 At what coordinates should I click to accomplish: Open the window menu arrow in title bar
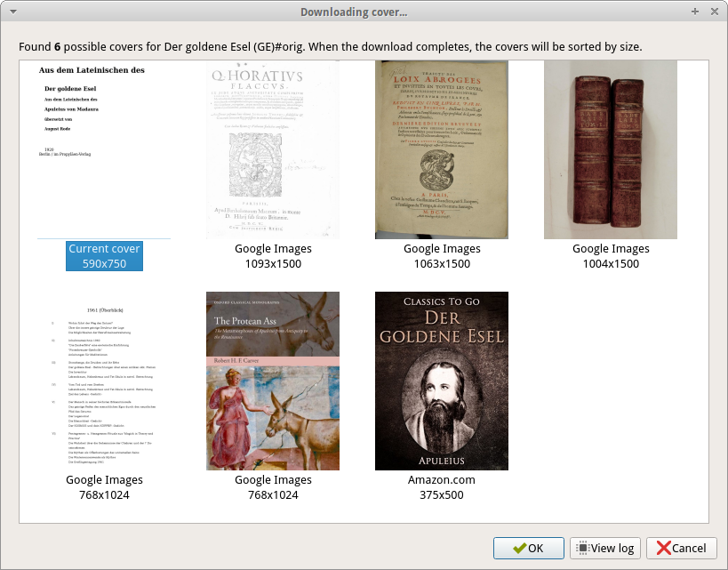click(x=13, y=12)
